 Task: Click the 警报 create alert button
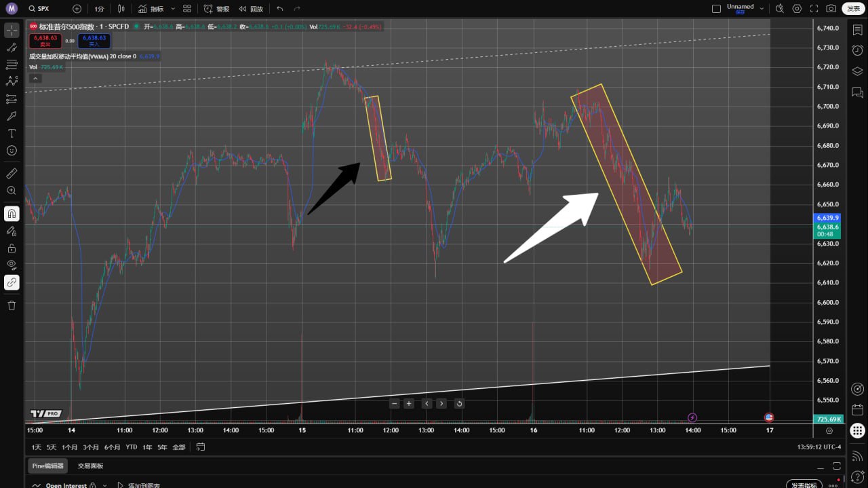216,9
